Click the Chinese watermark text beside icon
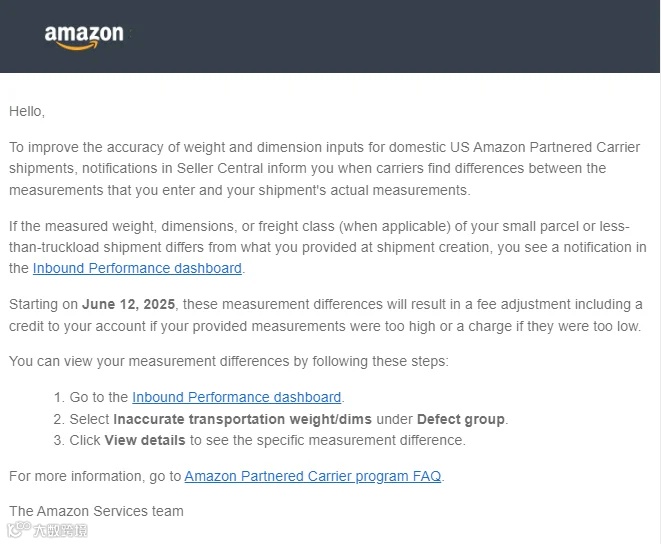661x544 pixels. point(59,531)
